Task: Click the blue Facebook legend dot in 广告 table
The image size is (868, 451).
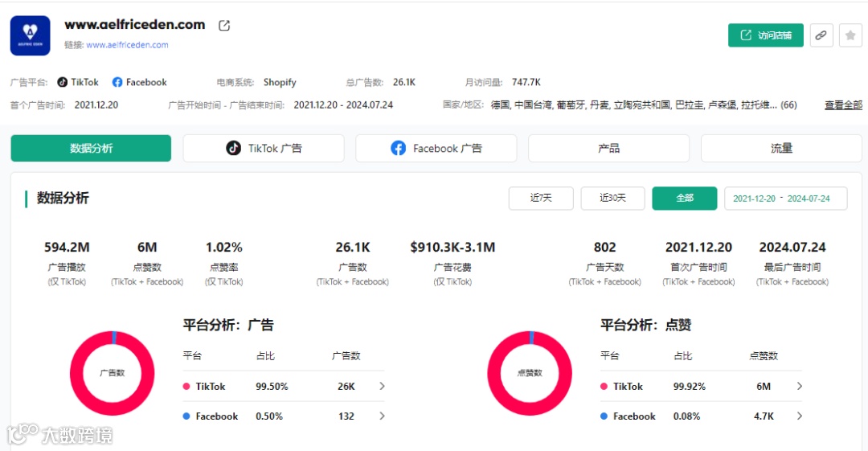Action: [x=186, y=416]
